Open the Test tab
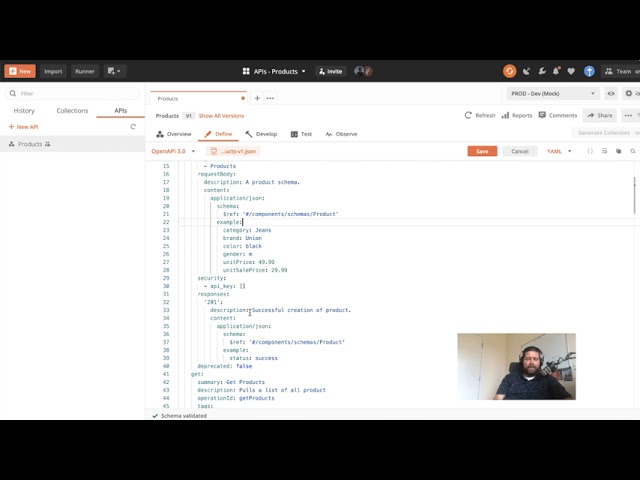640x480 pixels. (x=301, y=134)
